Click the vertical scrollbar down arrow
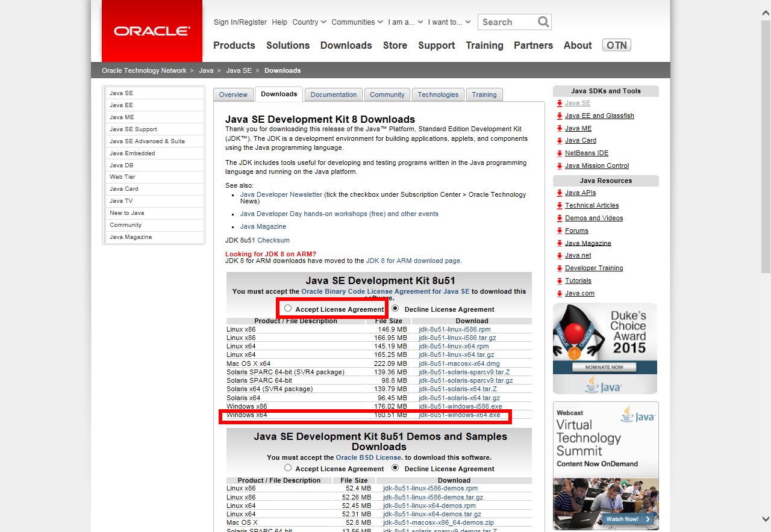 (766, 518)
